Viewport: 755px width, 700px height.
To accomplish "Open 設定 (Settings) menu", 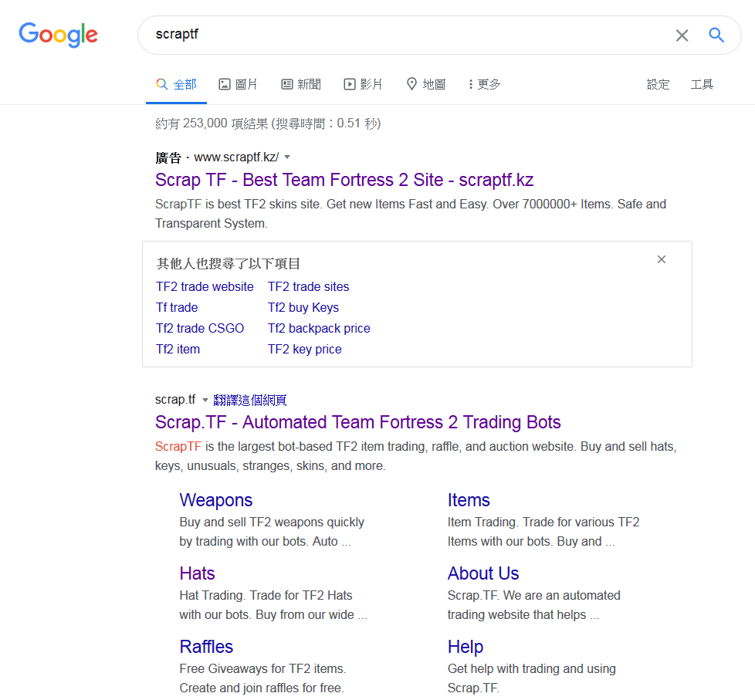I will click(658, 84).
